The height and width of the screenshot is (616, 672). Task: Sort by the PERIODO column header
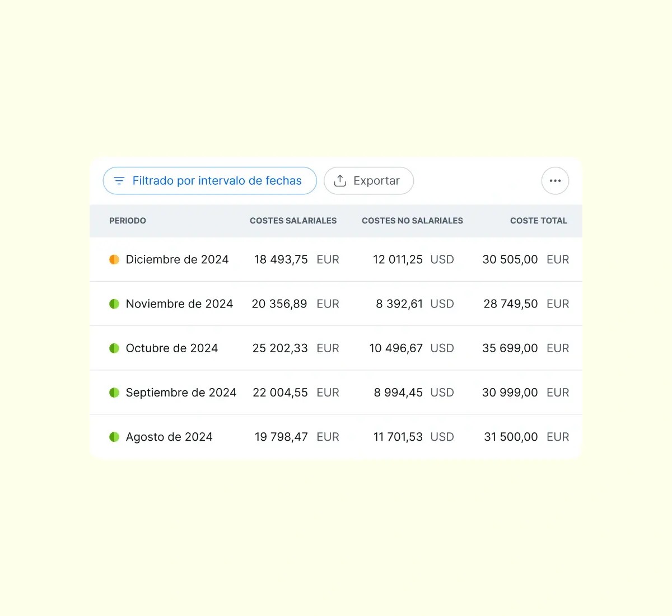[x=128, y=221]
